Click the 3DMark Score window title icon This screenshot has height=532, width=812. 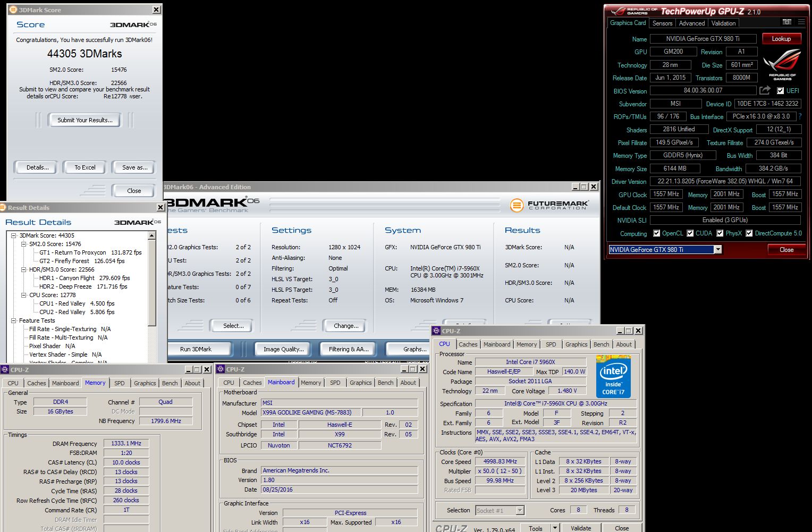pos(13,10)
